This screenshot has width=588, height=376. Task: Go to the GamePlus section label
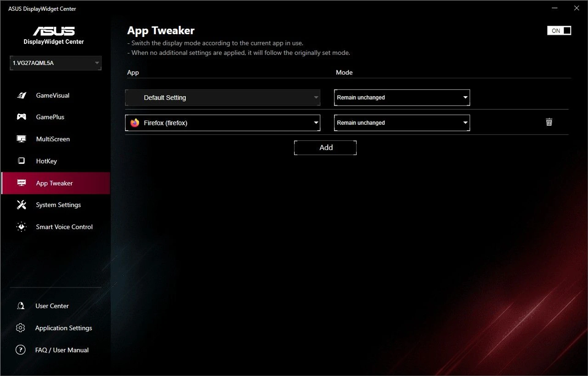click(x=50, y=117)
